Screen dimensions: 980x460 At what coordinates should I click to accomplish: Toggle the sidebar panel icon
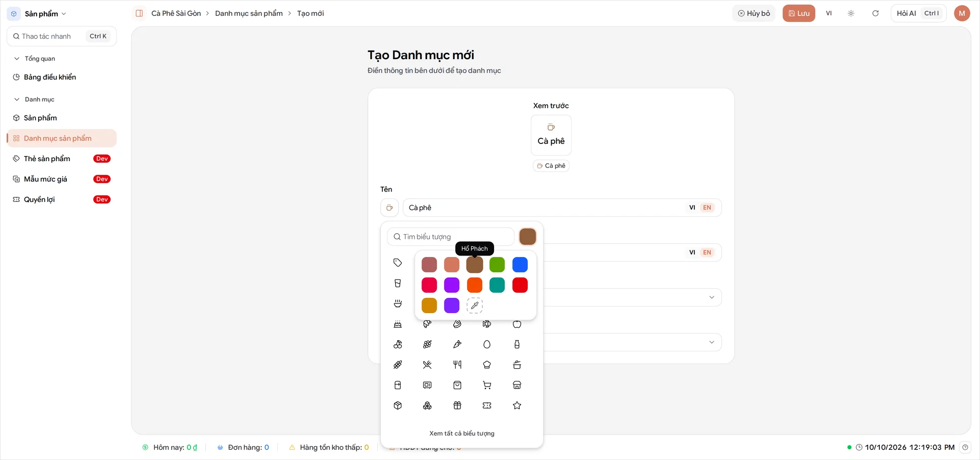click(139, 13)
